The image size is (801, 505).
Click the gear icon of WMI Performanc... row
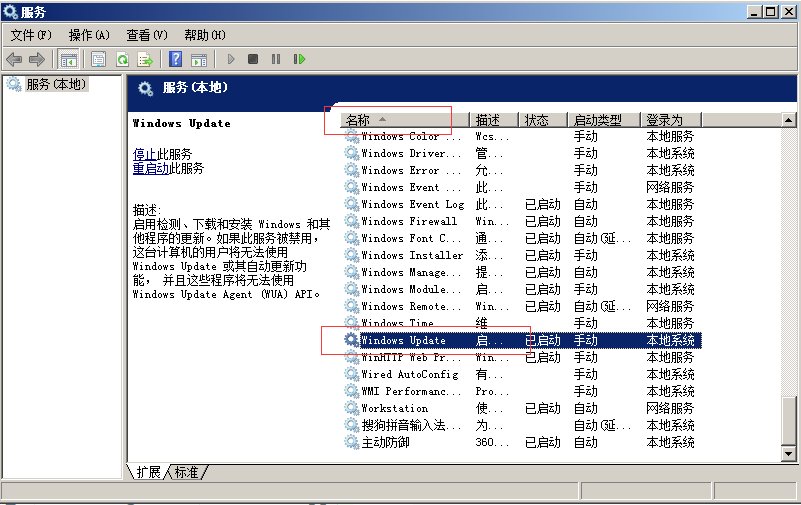(351, 391)
